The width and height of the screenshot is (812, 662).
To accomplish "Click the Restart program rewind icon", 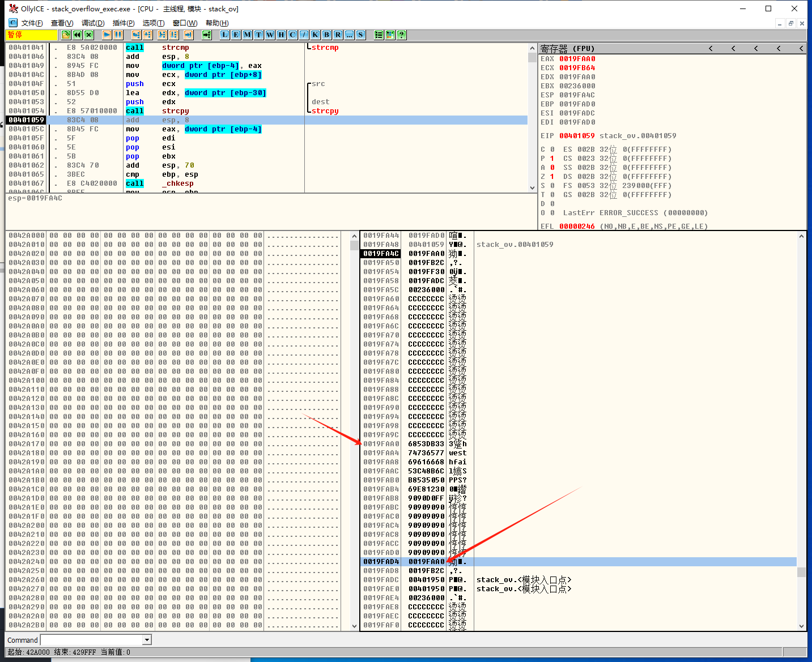I will [x=77, y=35].
